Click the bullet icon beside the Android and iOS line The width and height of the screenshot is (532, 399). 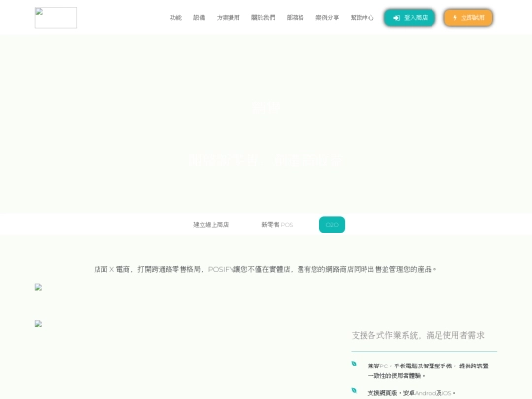click(354, 390)
